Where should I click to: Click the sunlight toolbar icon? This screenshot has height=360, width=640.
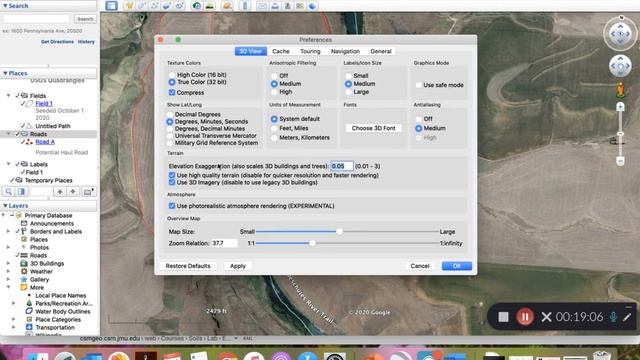(209, 6)
